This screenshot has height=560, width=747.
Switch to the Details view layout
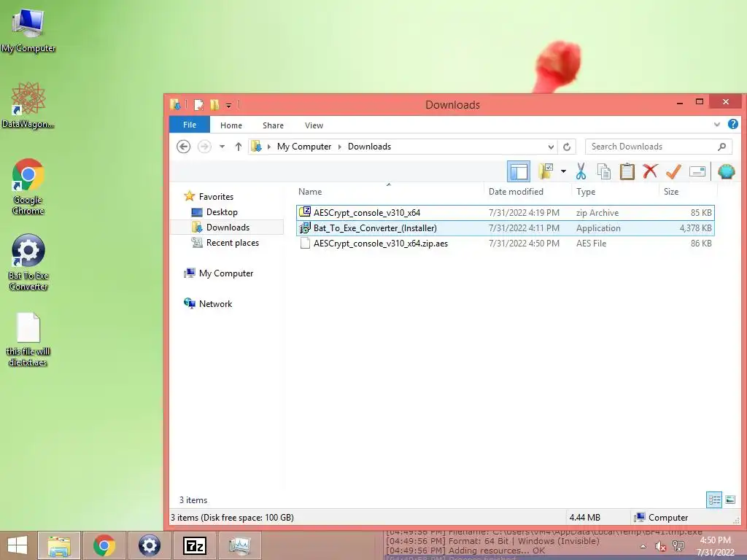tap(714, 499)
